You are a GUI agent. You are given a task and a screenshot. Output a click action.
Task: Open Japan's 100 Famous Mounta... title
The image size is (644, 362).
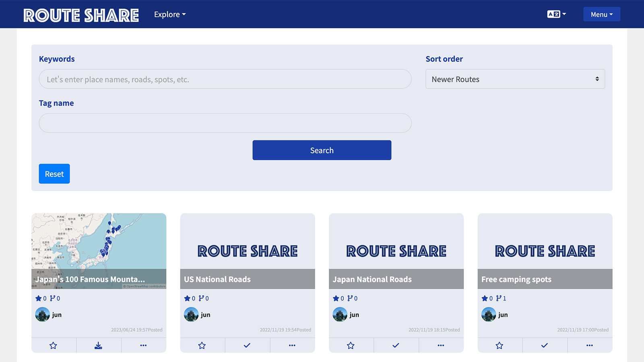[90, 279]
